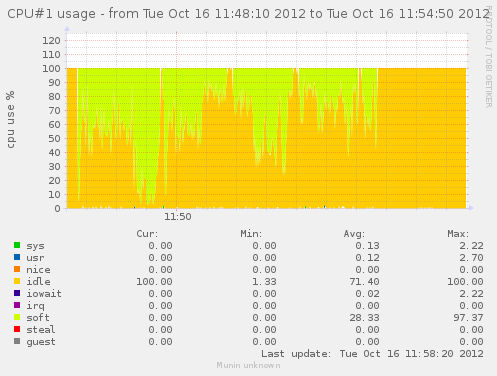
Task: Click the CPU#1 usage graph title
Action: 248,14
